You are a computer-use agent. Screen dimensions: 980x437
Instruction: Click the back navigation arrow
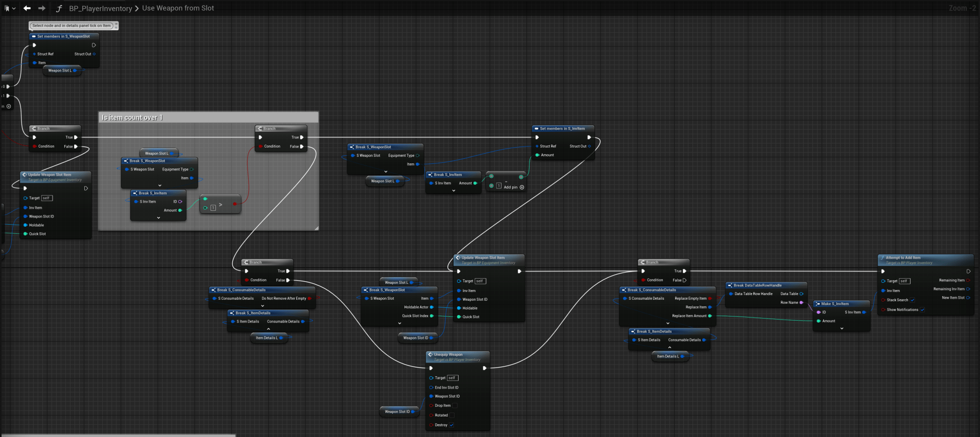(x=27, y=8)
